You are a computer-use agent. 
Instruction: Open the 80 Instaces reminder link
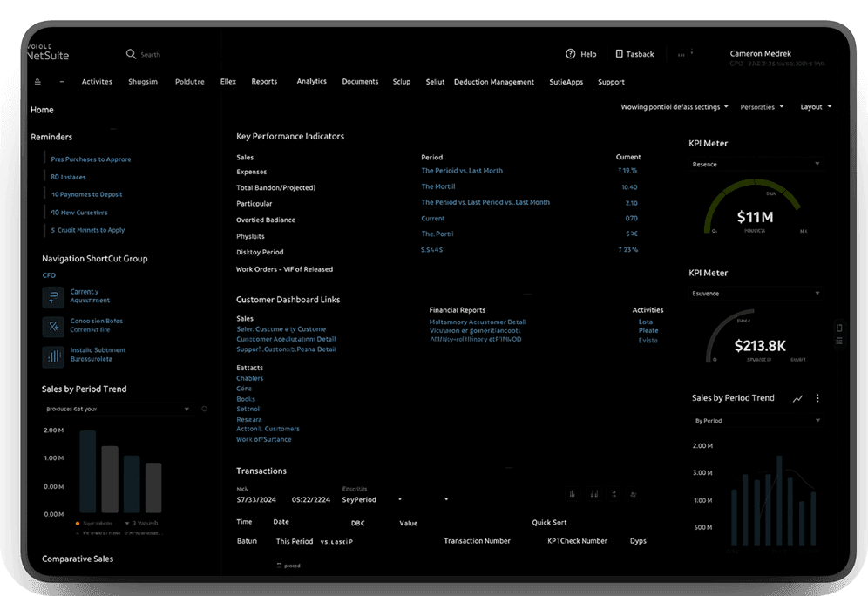[x=68, y=177]
